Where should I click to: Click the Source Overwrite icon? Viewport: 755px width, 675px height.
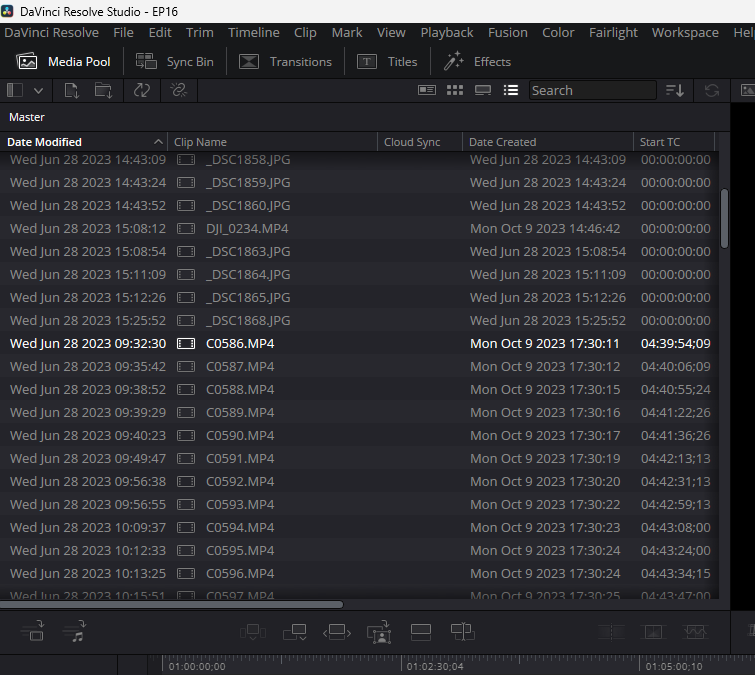462,632
